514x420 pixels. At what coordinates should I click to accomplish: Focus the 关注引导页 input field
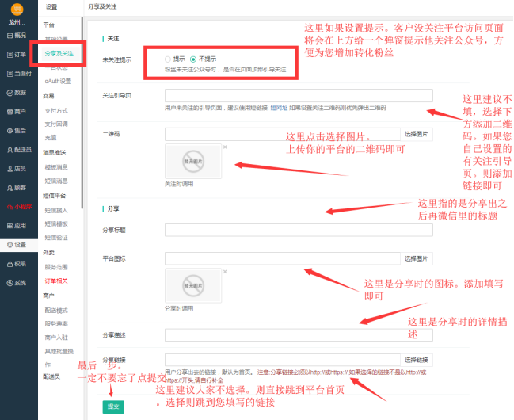(x=299, y=95)
